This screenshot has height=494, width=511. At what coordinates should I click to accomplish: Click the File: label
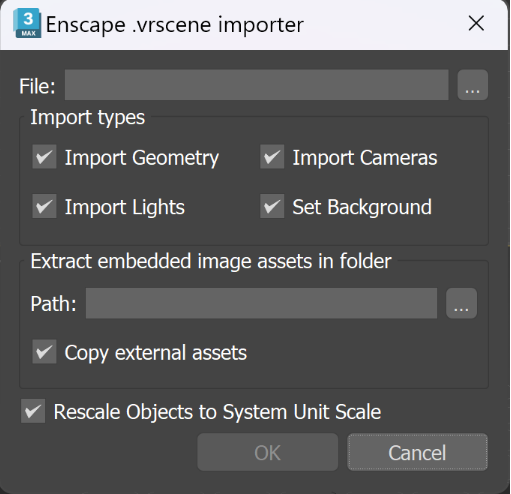37,86
